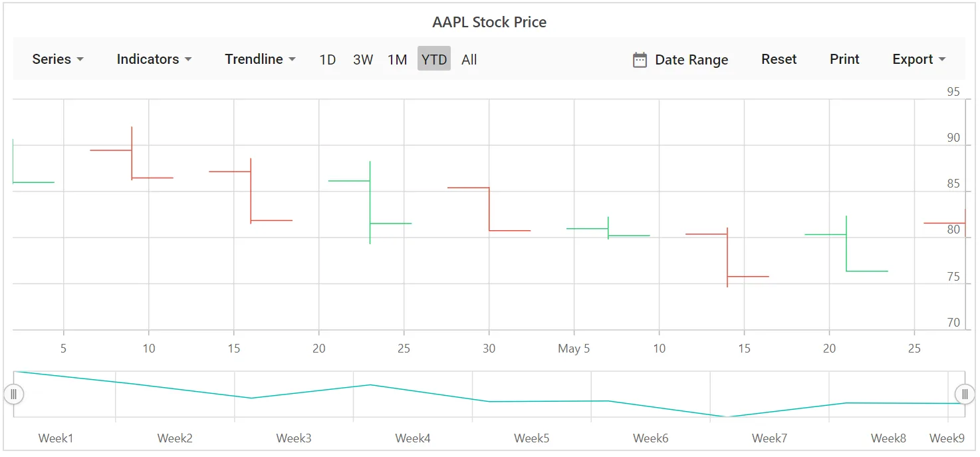Click the left range navigator handle
The width and height of the screenshot is (980, 457).
pyautogui.click(x=13, y=394)
